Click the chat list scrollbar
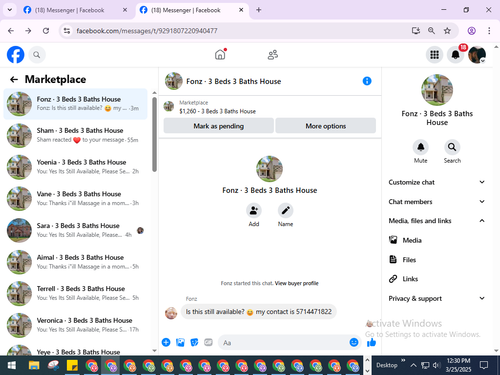Image resolution: width=500 pixels, height=375 pixels. click(x=154, y=134)
